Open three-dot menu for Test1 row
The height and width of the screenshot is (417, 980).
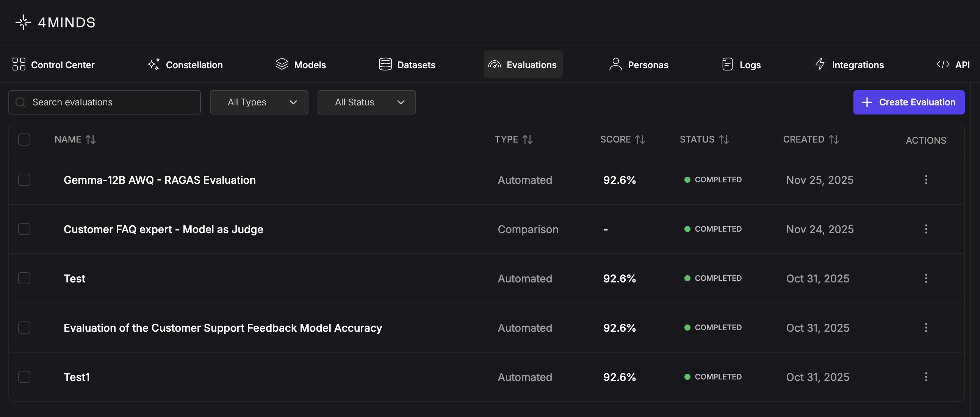925,377
